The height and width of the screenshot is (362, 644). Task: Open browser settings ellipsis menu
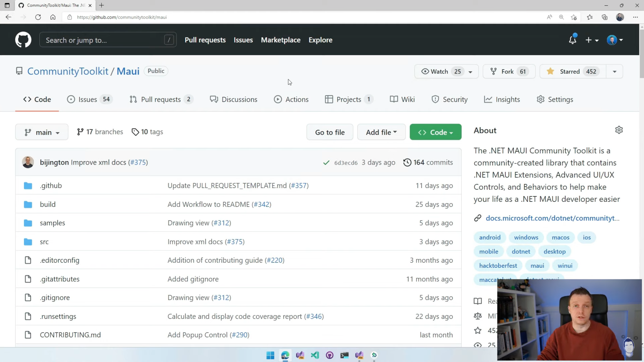click(635, 17)
